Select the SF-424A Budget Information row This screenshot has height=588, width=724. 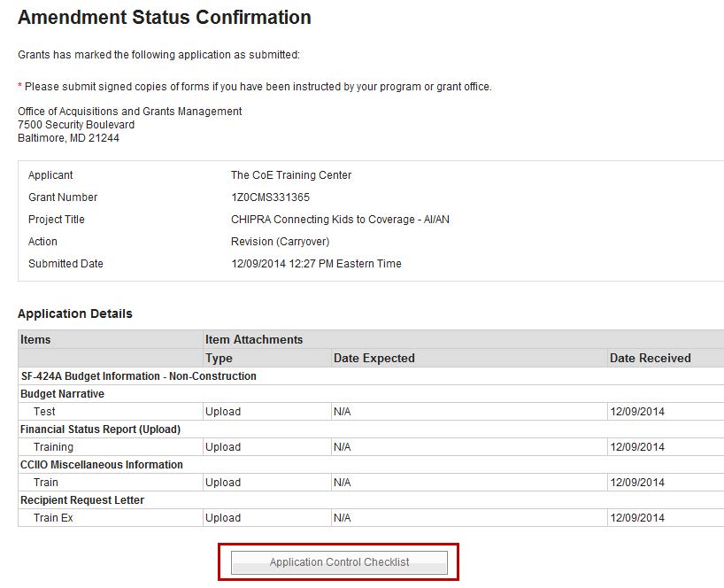[x=139, y=376]
